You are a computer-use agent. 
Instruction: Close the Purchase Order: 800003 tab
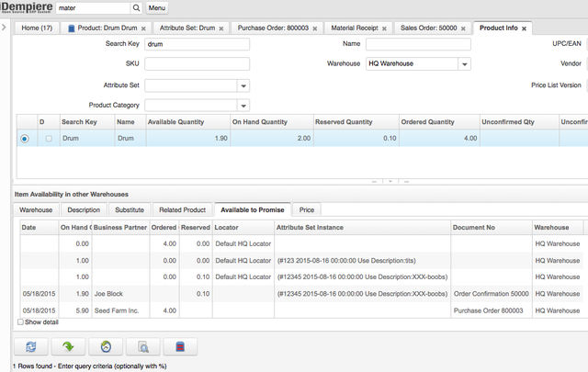click(x=315, y=28)
